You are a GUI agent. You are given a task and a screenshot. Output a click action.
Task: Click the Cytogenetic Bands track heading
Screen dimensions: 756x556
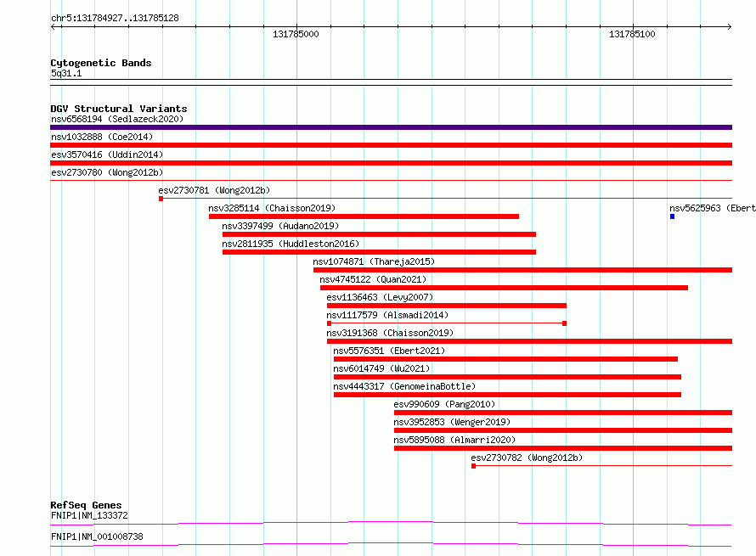pyautogui.click(x=101, y=63)
